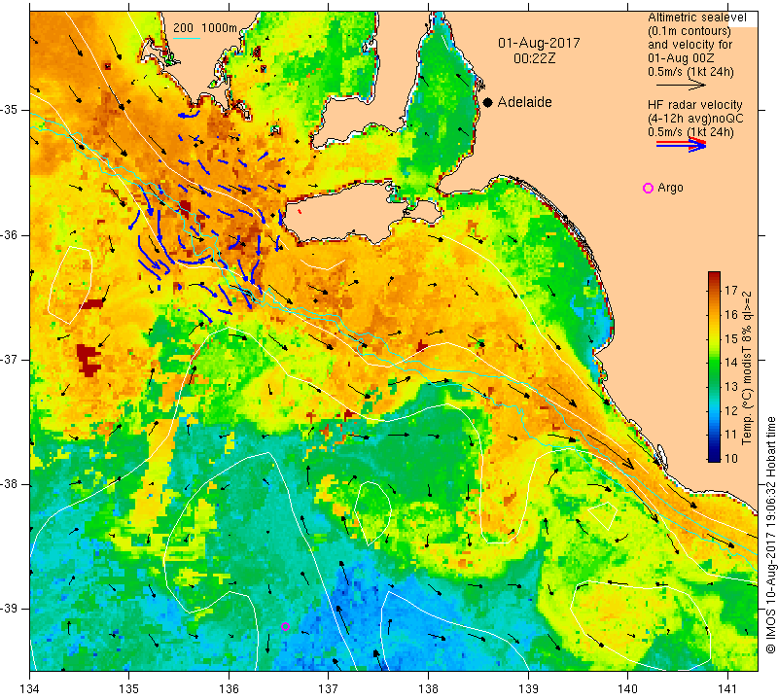Click Kangaroo Island landmass on the map
The width and height of the screenshot is (778, 700).
click(x=347, y=213)
